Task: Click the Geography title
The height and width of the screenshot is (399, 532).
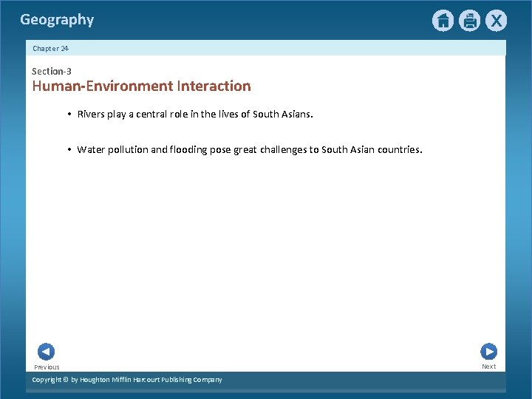Action: tap(57, 20)
